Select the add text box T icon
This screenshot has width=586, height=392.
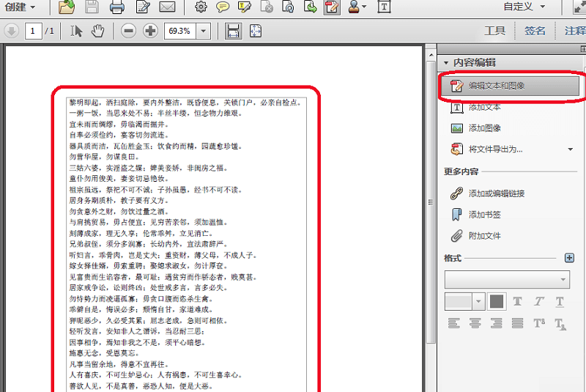pos(384,7)
